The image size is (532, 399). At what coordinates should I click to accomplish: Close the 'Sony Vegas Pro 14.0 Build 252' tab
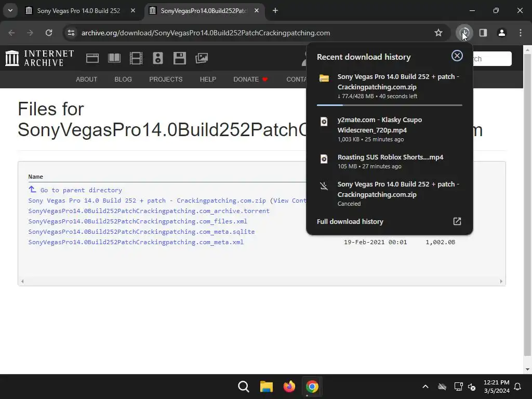coord(133,10)
